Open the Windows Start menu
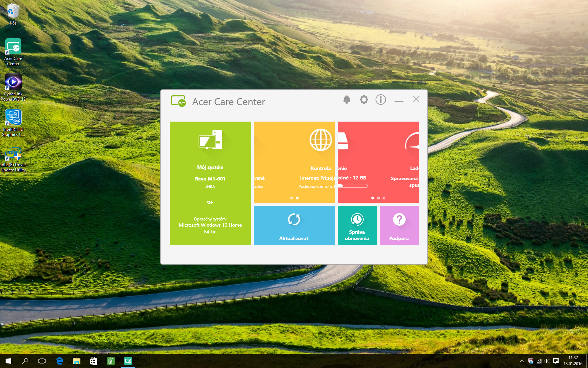 click(8, 361)
